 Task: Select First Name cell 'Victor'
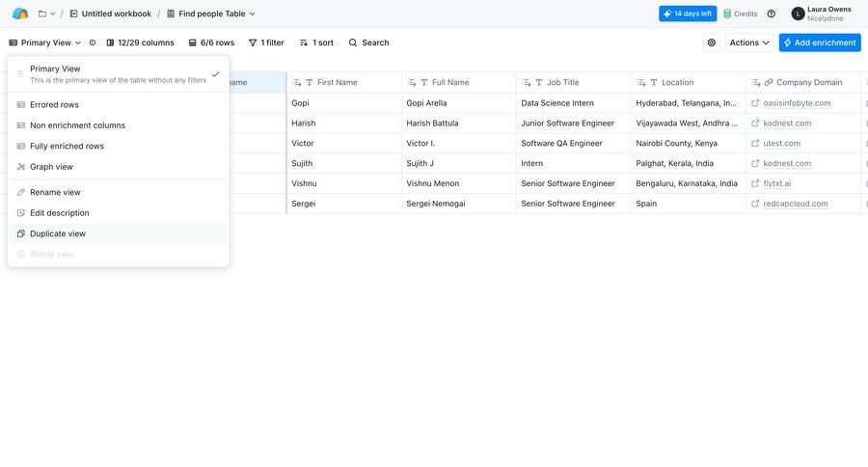tap(343, 143)
